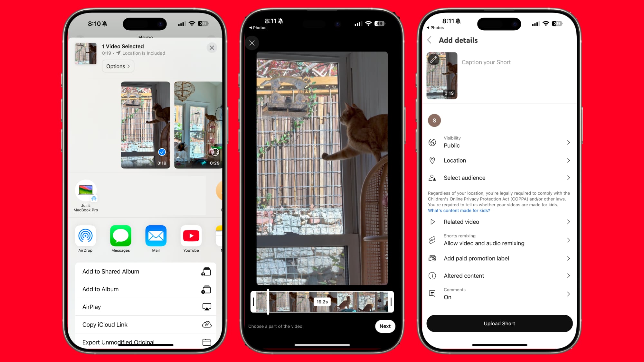The image size is (644, 362).
Task: Tap the location pin icon
Action: click(x=432, y=160)
